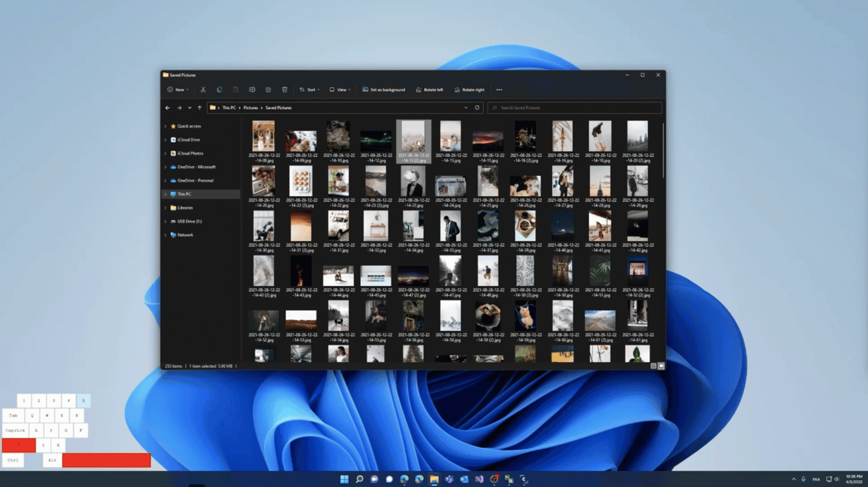Image resolution: width=868 pixels, height=487 pixels.
Task: Open taskbar Search magnifier
Action: (359, 479)
